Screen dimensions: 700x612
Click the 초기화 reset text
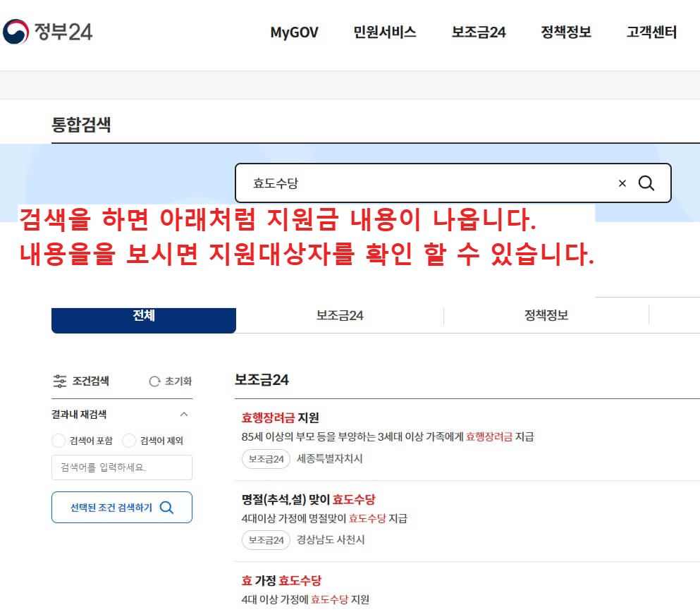point(178,381)
